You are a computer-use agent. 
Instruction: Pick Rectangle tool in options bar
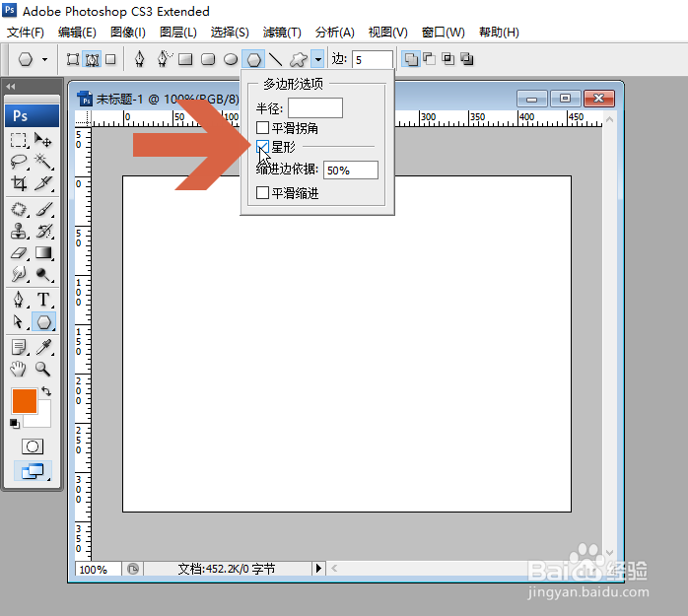click(185, 59)
